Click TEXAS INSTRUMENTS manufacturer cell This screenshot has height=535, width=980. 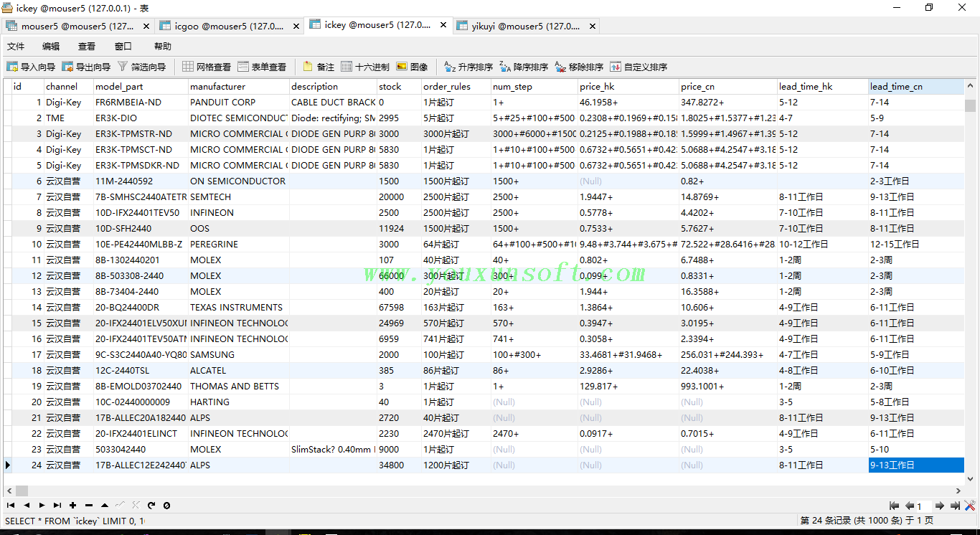tap(238, 308)
